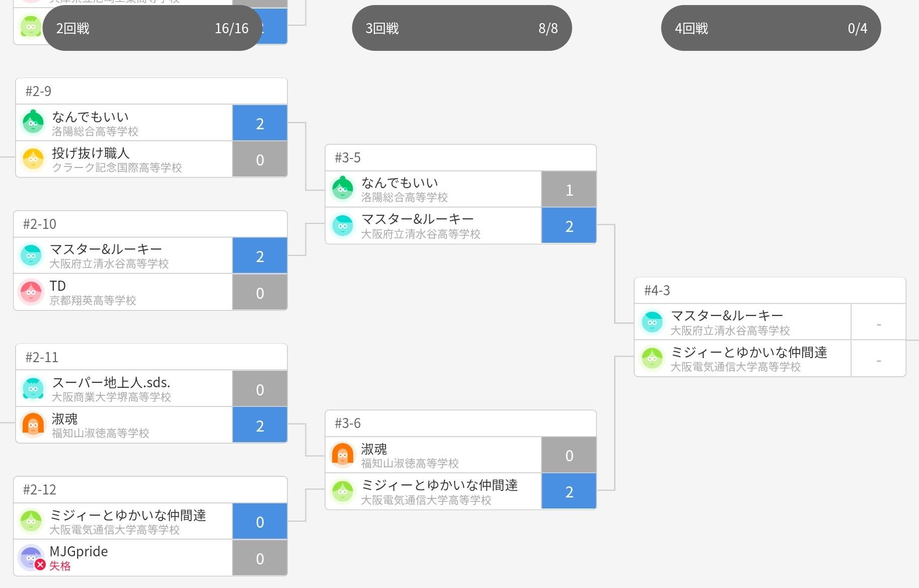Select the 4回戦 round header tab
This screenshot has height=588, width=919.
[x=771, y=28]
